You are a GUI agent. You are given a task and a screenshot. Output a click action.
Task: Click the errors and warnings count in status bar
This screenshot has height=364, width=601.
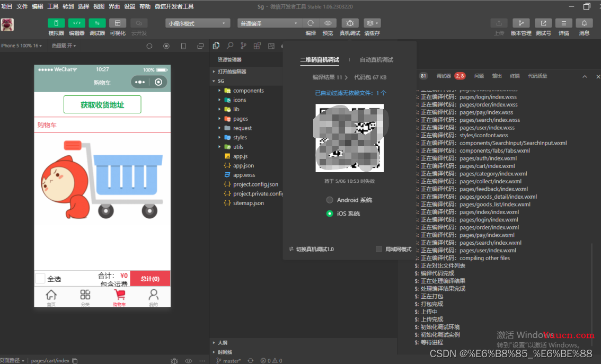[271, 360]
